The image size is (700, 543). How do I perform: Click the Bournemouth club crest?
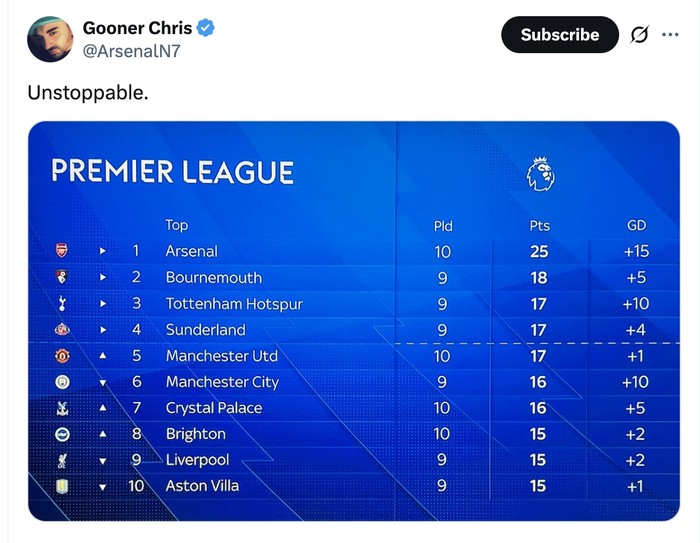pyautogui.click(x=62, y=277)
